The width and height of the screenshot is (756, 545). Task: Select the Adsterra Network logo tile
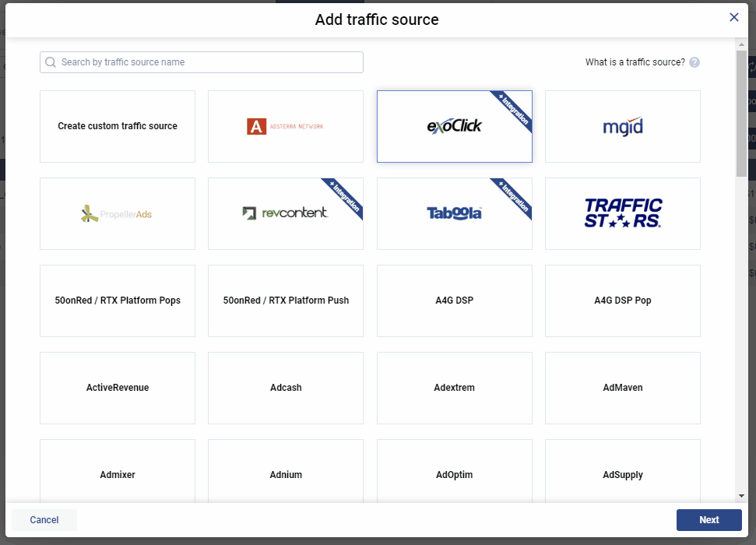pos(285,126)
